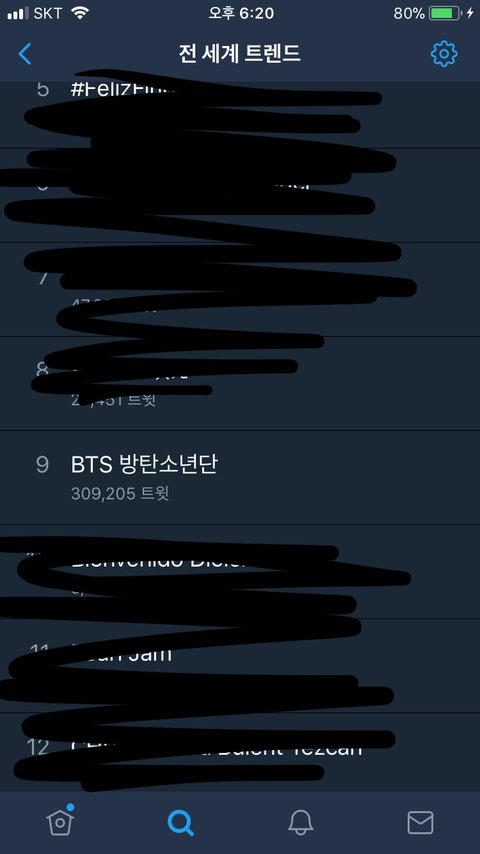Tap the cellular signal bars icon

pyautogui.click(x=18, y=14)
